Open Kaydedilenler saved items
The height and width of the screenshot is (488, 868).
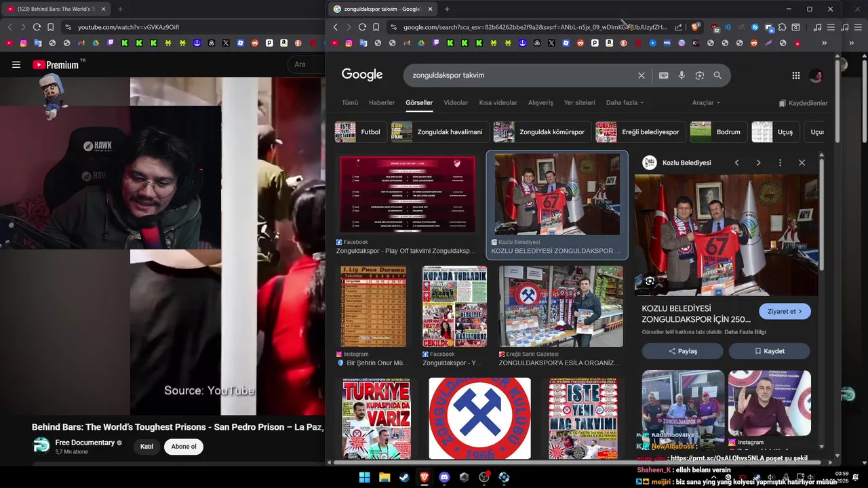(x=803, y=103)
